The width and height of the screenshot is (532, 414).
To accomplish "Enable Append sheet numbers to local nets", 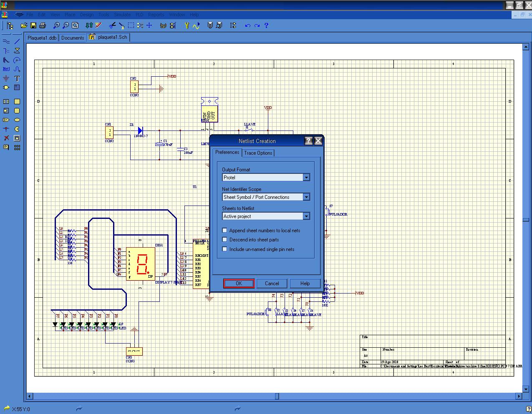I will click(x=225, y=230).
